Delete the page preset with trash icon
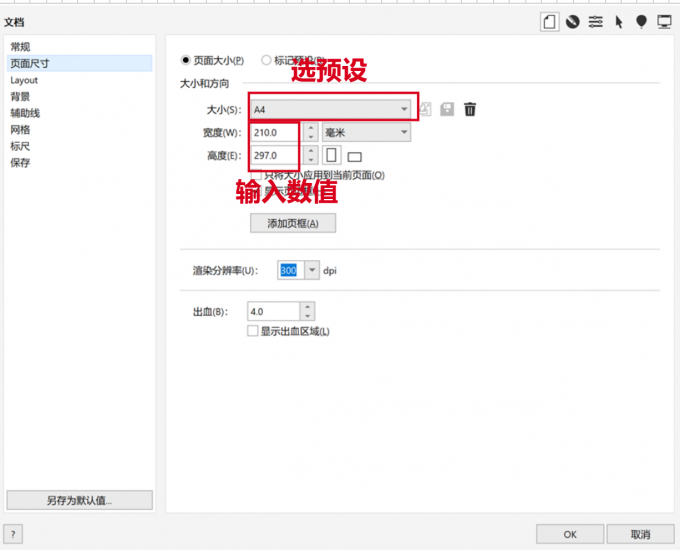The width and height of the screenshot is (680, 551). coord(470,109)
